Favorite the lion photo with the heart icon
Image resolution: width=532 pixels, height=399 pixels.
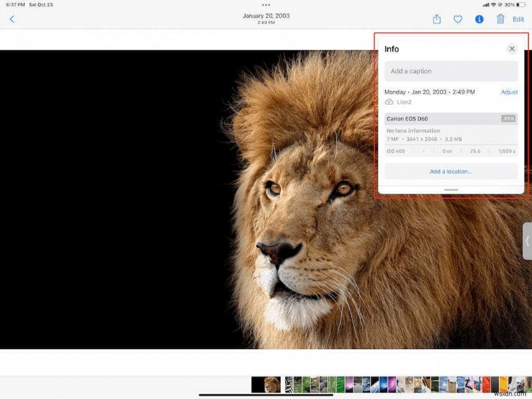click(x=458, y=19)
